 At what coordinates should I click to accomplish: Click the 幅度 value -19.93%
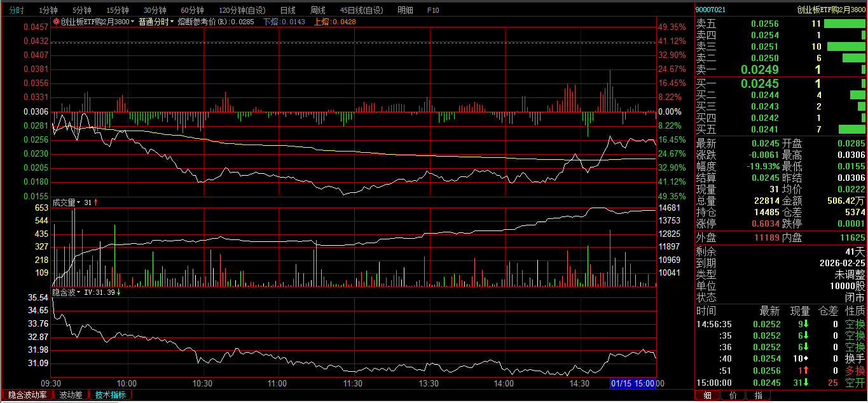pyautogui.click(x=763, y=166)
